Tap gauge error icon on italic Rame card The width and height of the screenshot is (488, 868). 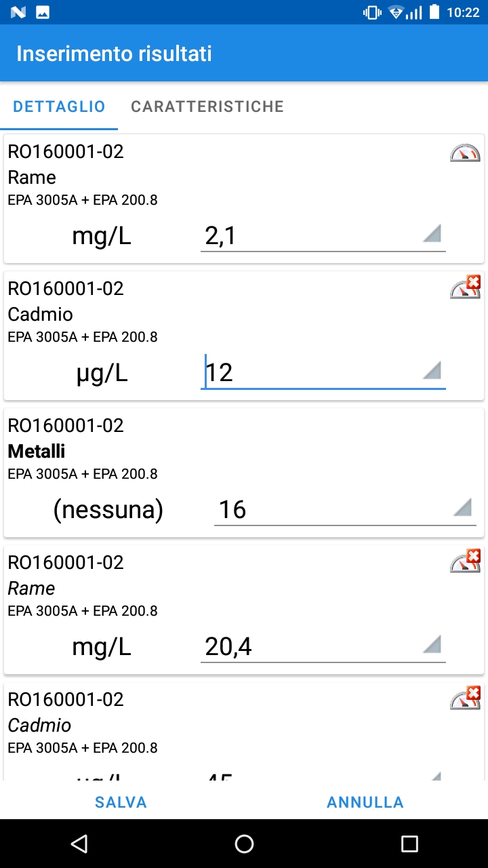[x=465, y=561]
